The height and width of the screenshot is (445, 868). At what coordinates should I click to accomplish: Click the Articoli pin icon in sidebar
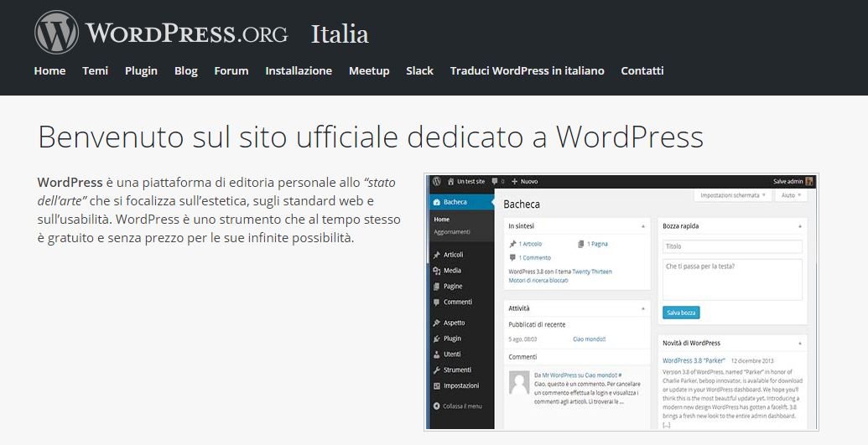pos(436,255)
